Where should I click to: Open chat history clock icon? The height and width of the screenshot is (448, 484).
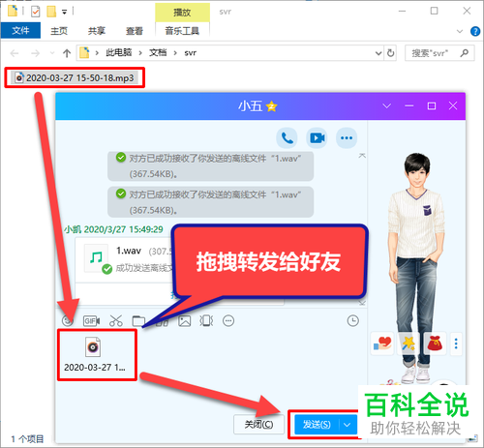click(x=353, y=321)
